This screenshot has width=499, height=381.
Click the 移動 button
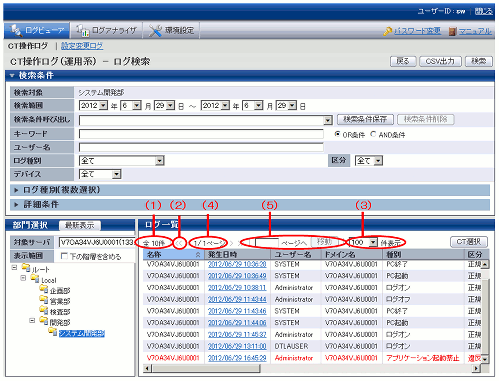pyautogui.click(x=324, y=242)
